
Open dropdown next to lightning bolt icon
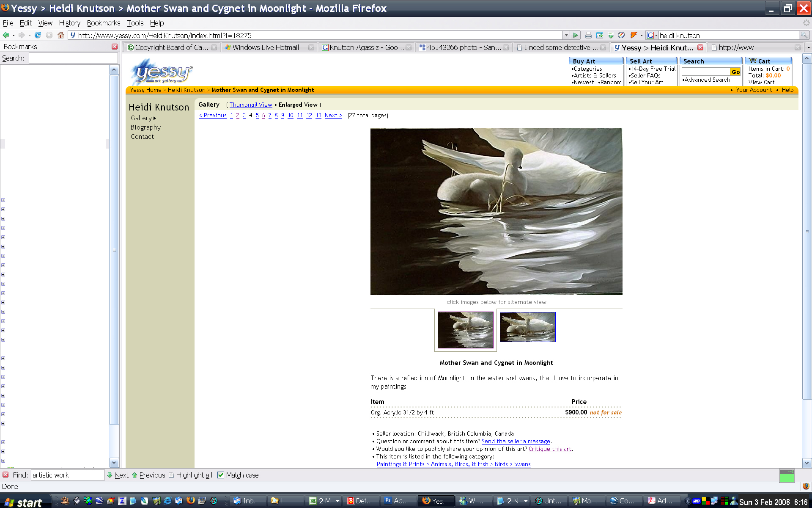point(642,36)
